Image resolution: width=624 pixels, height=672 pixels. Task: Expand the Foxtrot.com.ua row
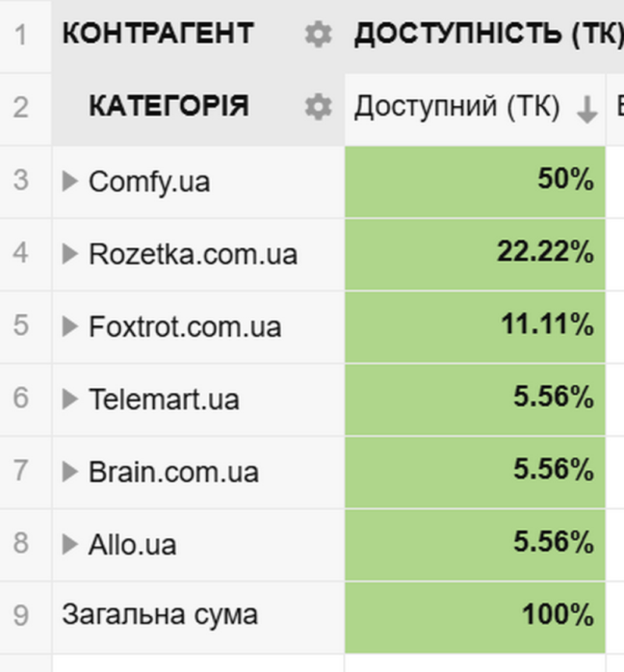point(70,326)
